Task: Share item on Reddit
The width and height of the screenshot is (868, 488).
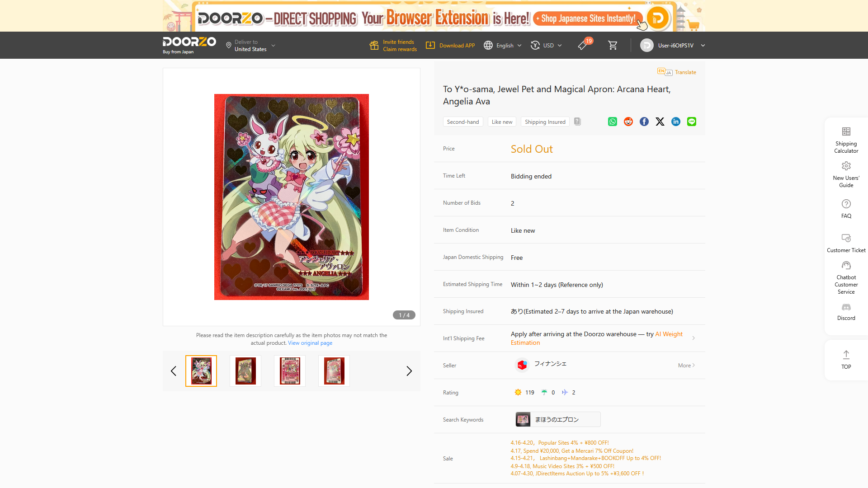Action: click(x=628, y=122)
